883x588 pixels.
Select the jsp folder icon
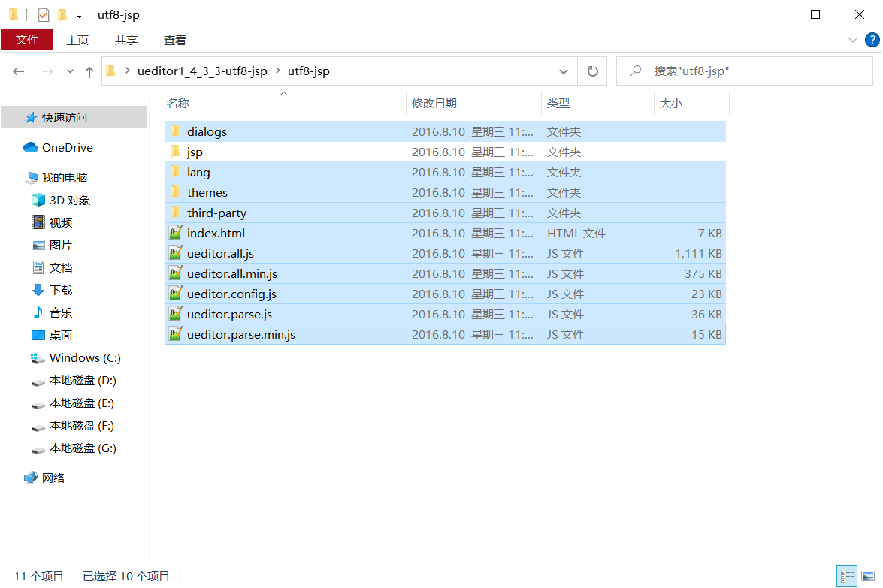tap(175, 152)
